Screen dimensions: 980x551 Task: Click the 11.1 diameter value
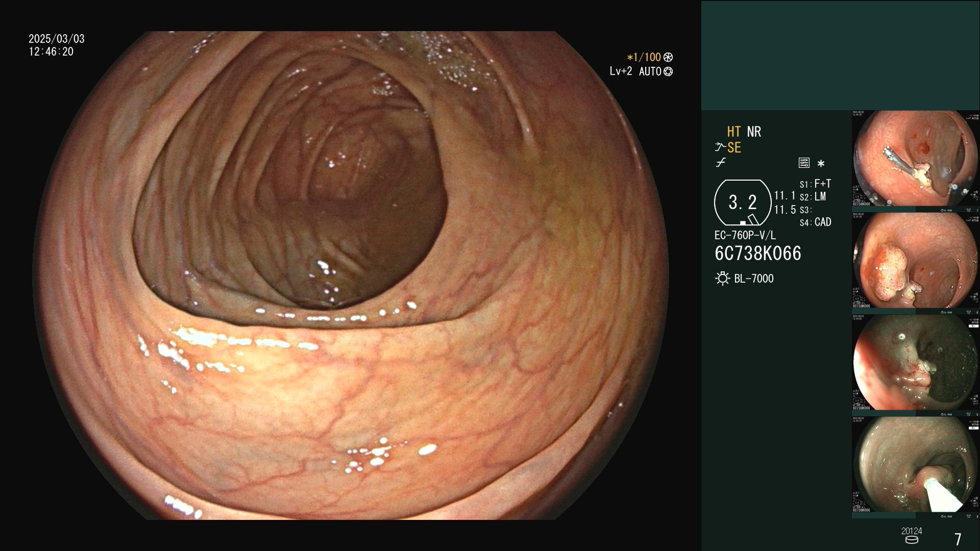(x=785, y=196)
